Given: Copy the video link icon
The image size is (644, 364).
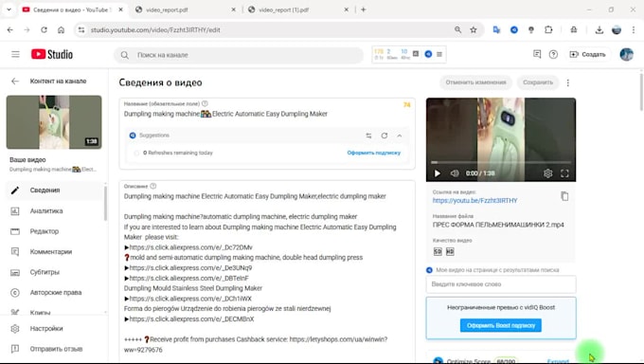Looking at the screenshot, I should coord(564,196).
